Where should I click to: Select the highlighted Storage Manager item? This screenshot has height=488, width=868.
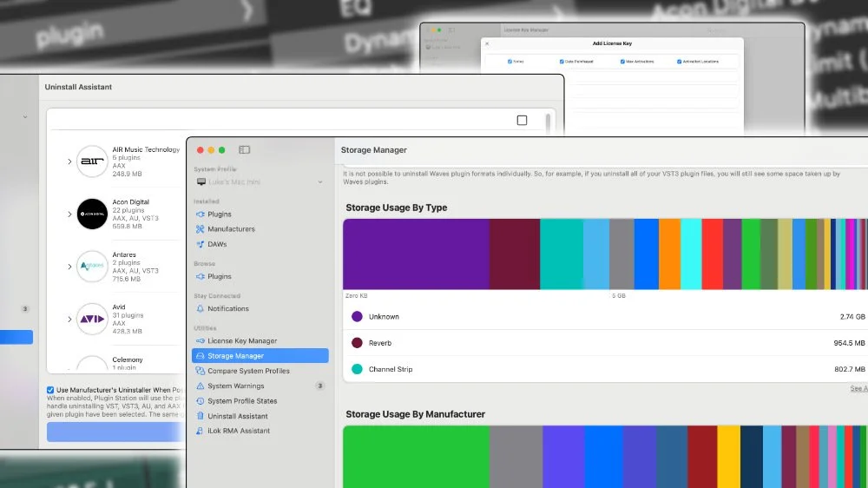(x=260, y=356)
